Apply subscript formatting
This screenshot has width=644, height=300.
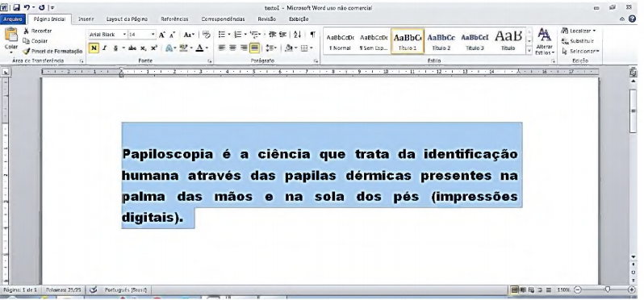pyautogui.click(x=143, y=48)
